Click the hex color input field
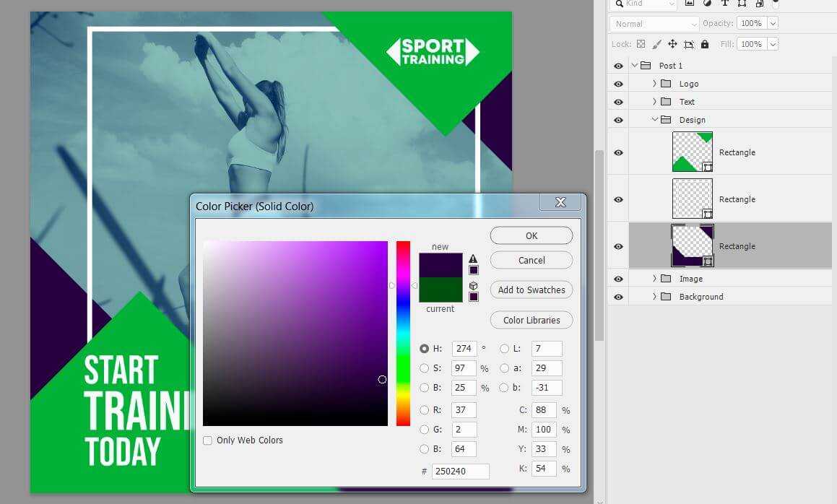The image size is (837, 504). click(461, 472)
